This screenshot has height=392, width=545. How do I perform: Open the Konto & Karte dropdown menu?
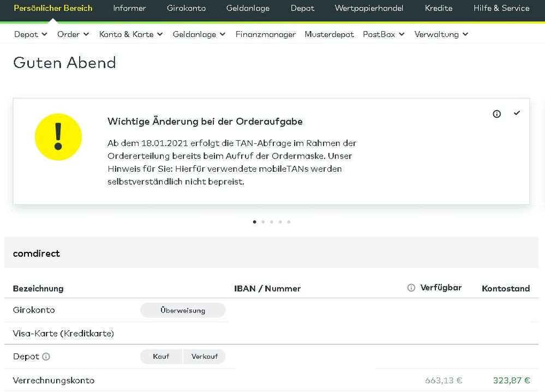[131, 34]
